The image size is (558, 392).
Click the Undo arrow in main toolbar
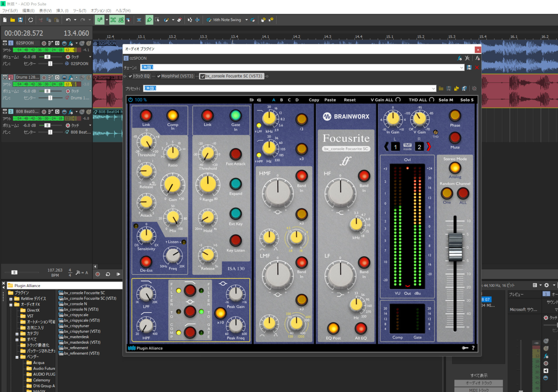click(68, 20)
